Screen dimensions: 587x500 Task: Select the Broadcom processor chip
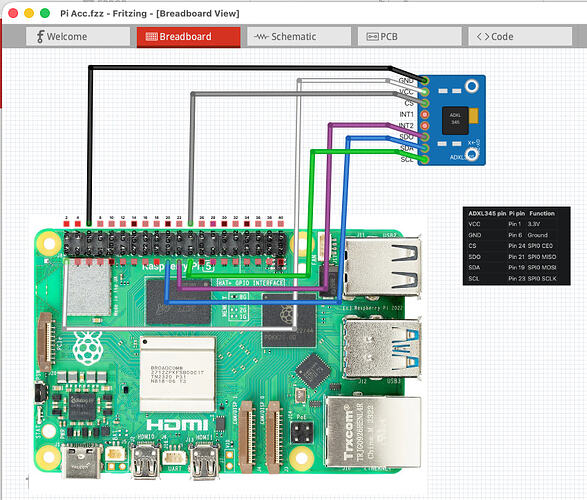177,374
